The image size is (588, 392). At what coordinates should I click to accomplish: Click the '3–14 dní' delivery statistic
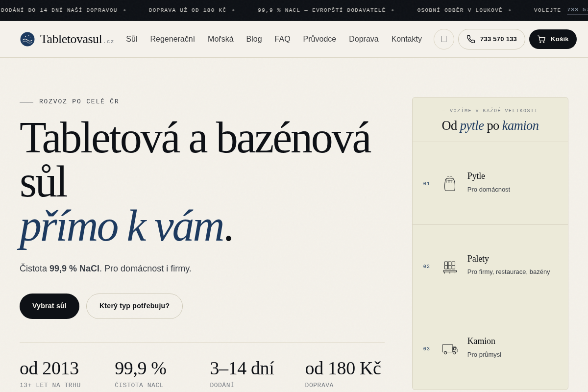click(x=242, y=368)
